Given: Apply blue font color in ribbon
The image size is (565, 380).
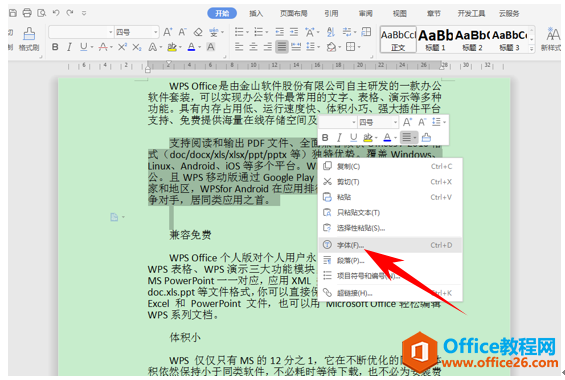Looking at the screenshot, I should (x=191, y=47).
